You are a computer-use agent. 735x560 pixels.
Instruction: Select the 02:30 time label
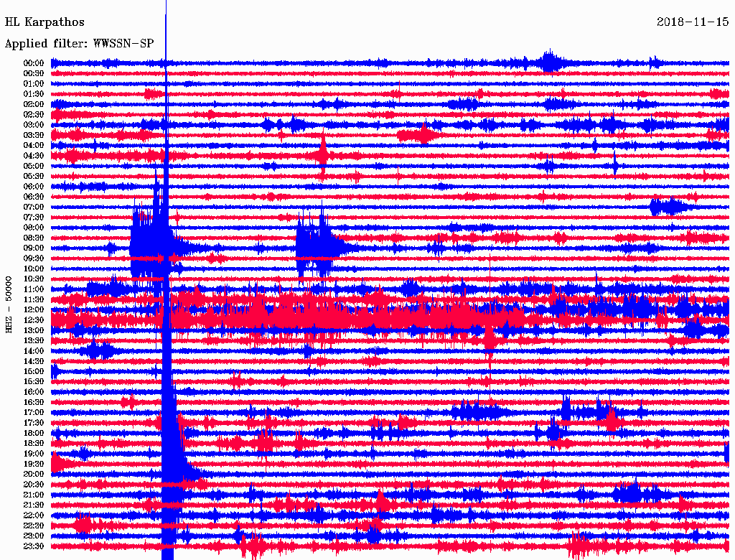coord(34,114)
